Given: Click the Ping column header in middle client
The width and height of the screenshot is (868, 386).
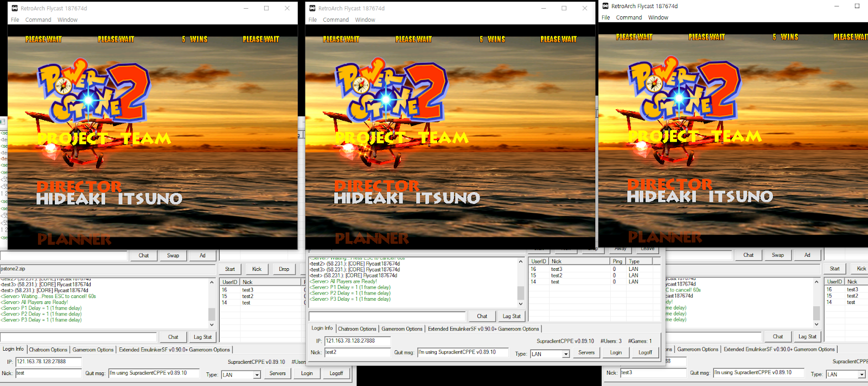Looking at the screenshot, I should (x=618, y=261).
